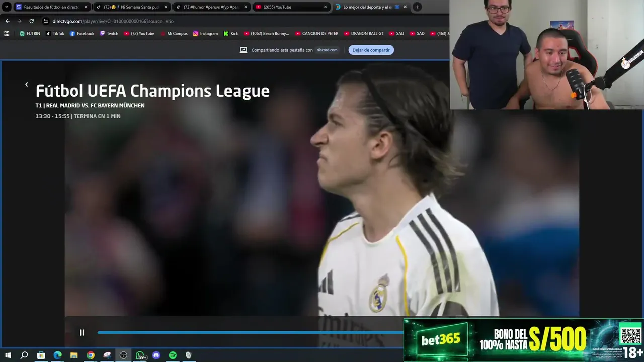Open Discord from taskbar
The width and height of the screenshot is (644, 362).
point(156,355)
